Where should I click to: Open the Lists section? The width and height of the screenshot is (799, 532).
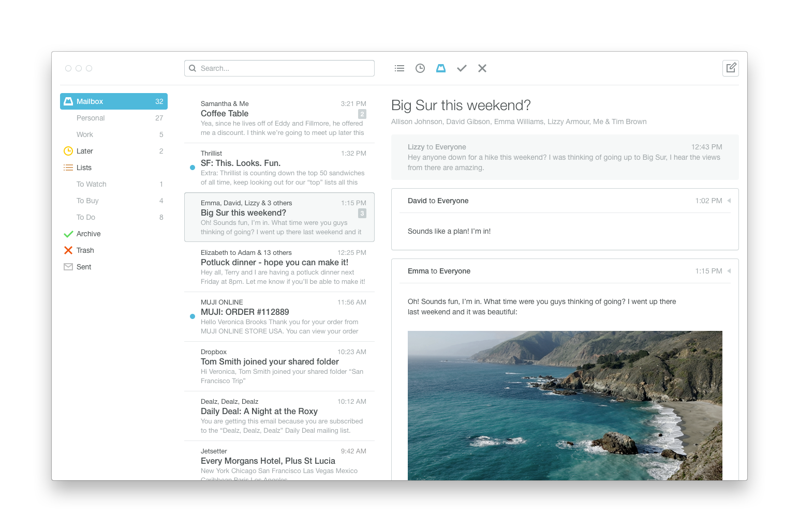click(114, 168)
